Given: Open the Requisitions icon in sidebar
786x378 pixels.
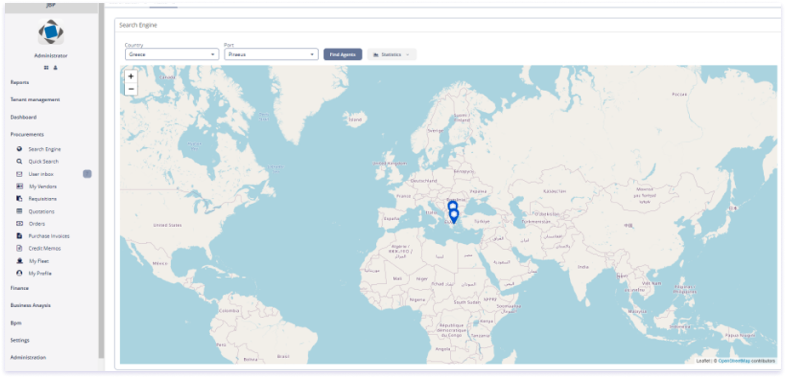Looking at the screenshot, I should [x=19, y=199].
